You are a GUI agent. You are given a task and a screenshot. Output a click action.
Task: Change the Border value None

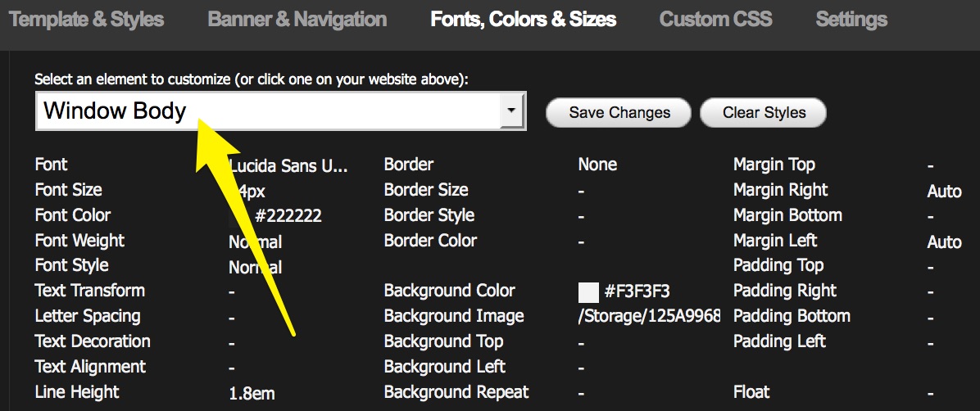[x=597, y=165]
